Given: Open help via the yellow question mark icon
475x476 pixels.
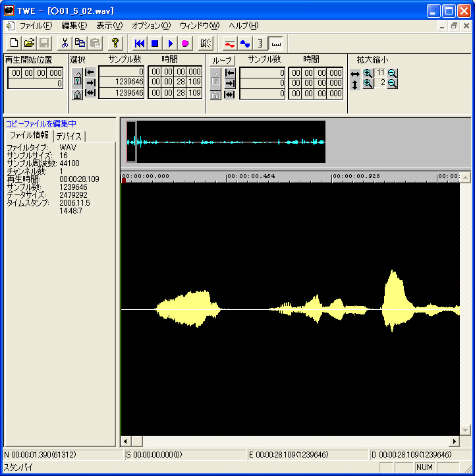Looking at the screenshot, I should [x=115, y=44].
